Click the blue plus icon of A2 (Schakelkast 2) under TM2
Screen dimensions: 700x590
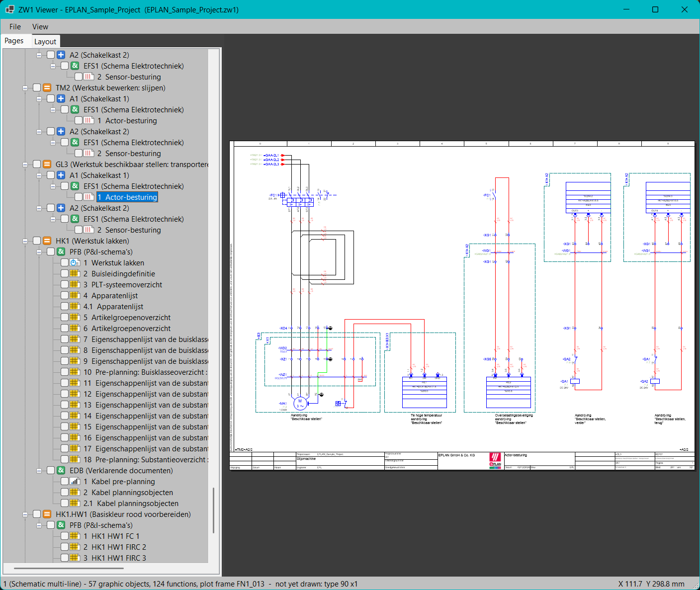pyautogui.click(x=61, y=132)
